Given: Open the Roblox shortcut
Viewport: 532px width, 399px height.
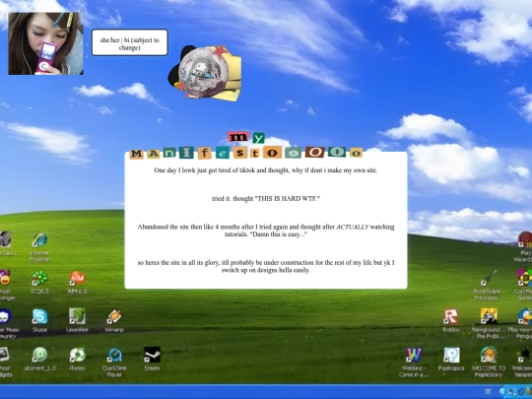Looking at the screenshot, I should click(x=451, y=316).
